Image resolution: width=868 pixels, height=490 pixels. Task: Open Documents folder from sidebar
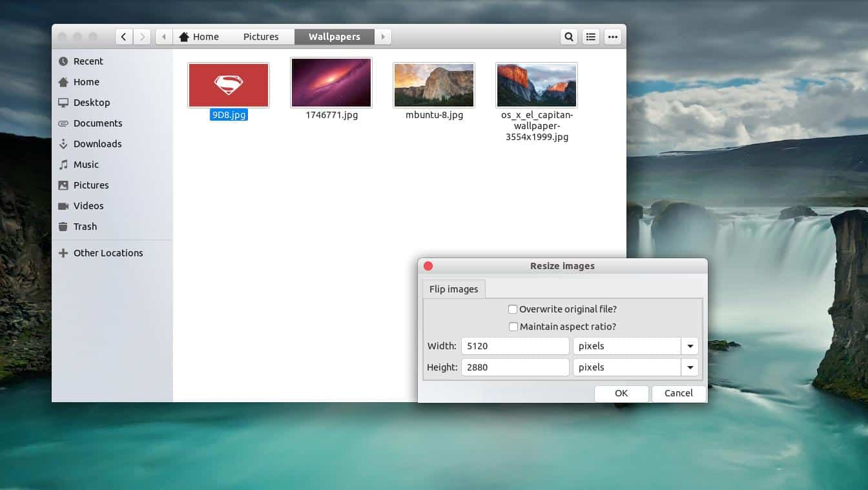pos(112,123)
